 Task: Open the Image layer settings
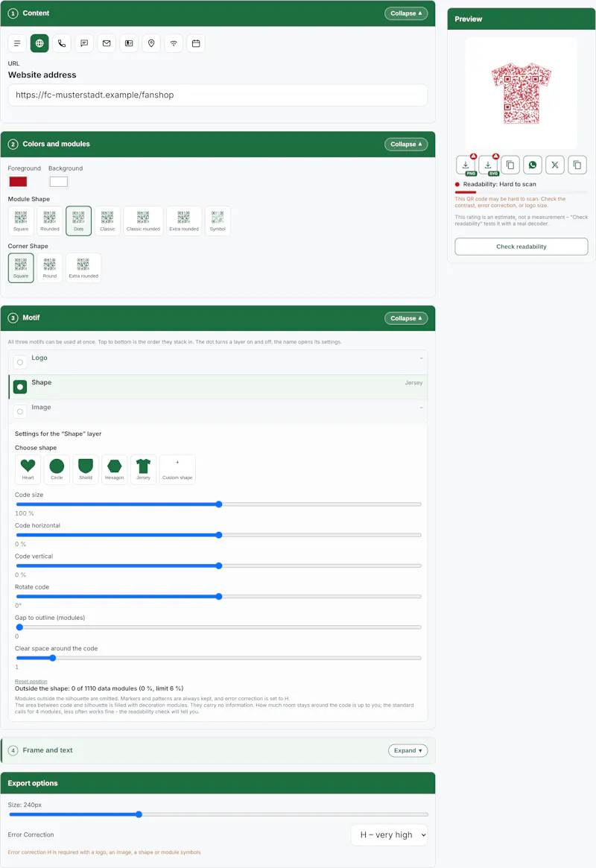41,407
